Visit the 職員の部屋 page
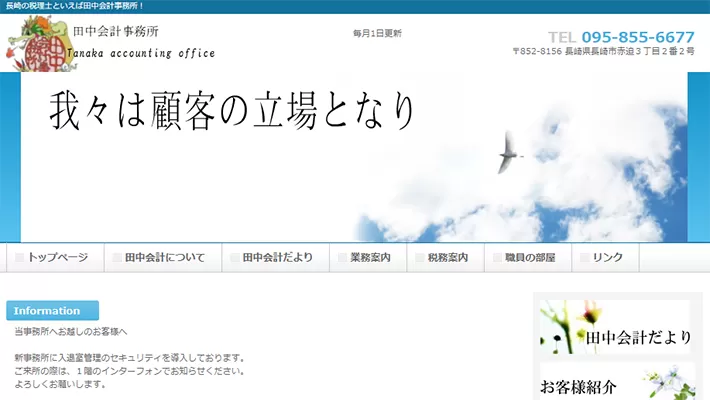Viewport: 710px width, 400px height. 531,258
